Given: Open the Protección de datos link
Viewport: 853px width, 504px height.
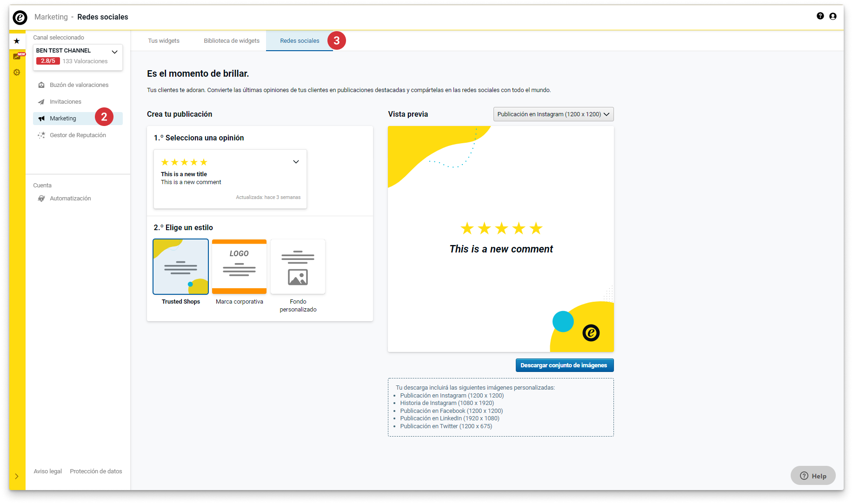Looking at the screenshot, I should [96, 471].
